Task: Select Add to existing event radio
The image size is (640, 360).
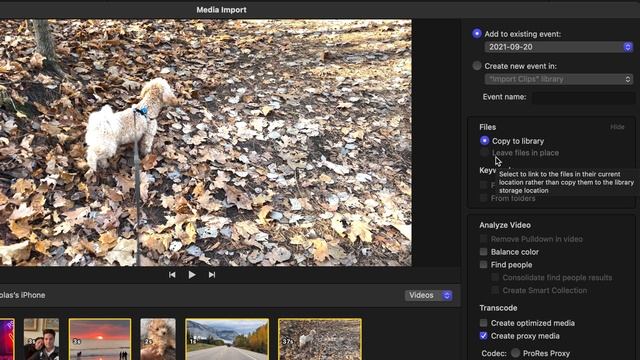Action: click(x=477, y=34)
